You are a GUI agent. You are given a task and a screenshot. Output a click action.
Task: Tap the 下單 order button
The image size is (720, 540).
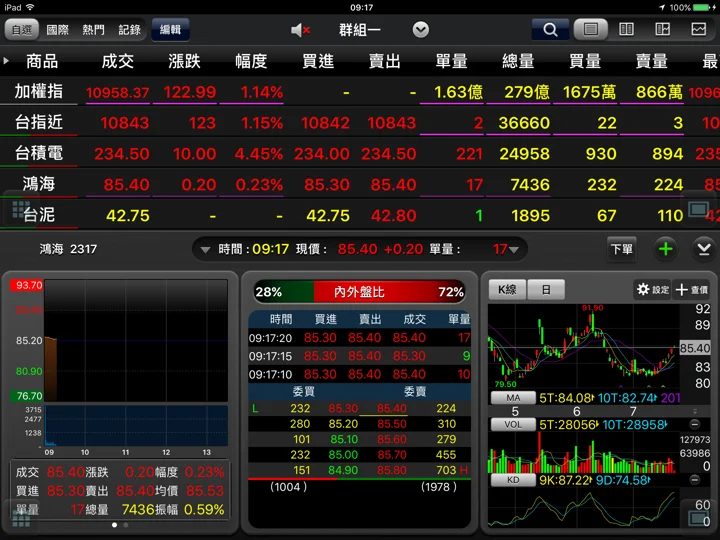coord(622,249)
